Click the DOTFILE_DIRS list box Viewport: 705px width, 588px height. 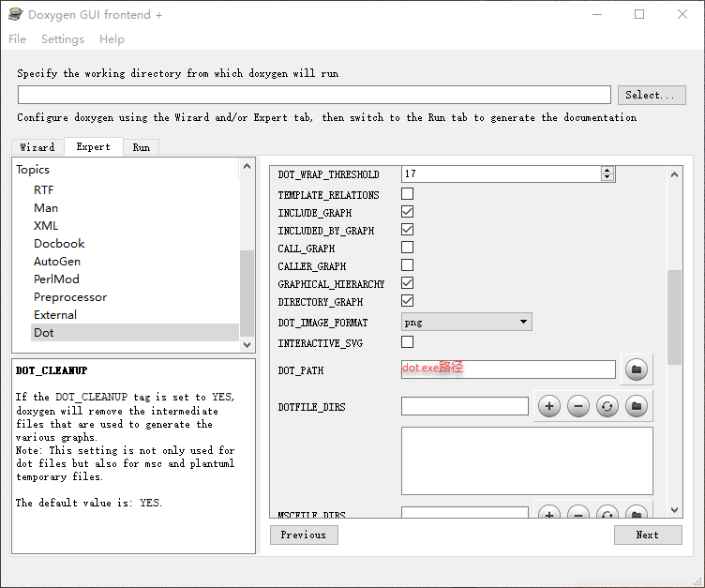[527, 460]
